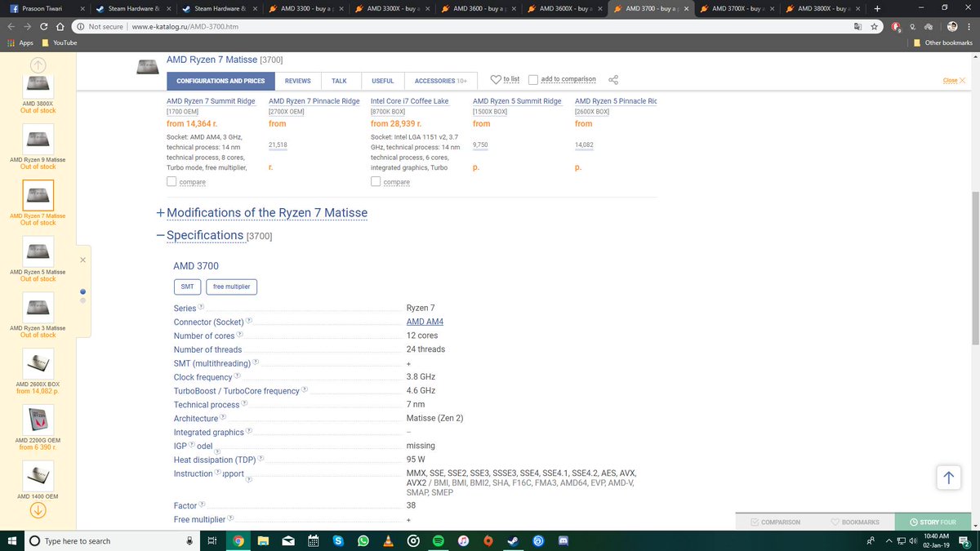Open Chrome three-dot menu
Viewport: 980px width, 551px height.
[970, 26]
